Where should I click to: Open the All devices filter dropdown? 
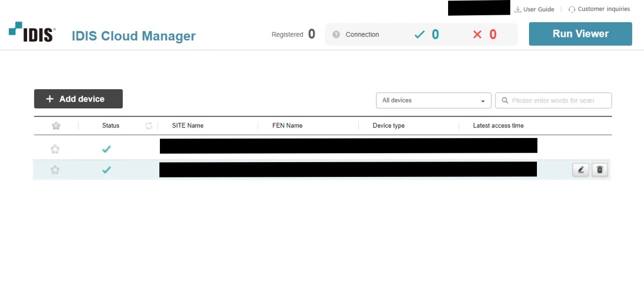434,101
